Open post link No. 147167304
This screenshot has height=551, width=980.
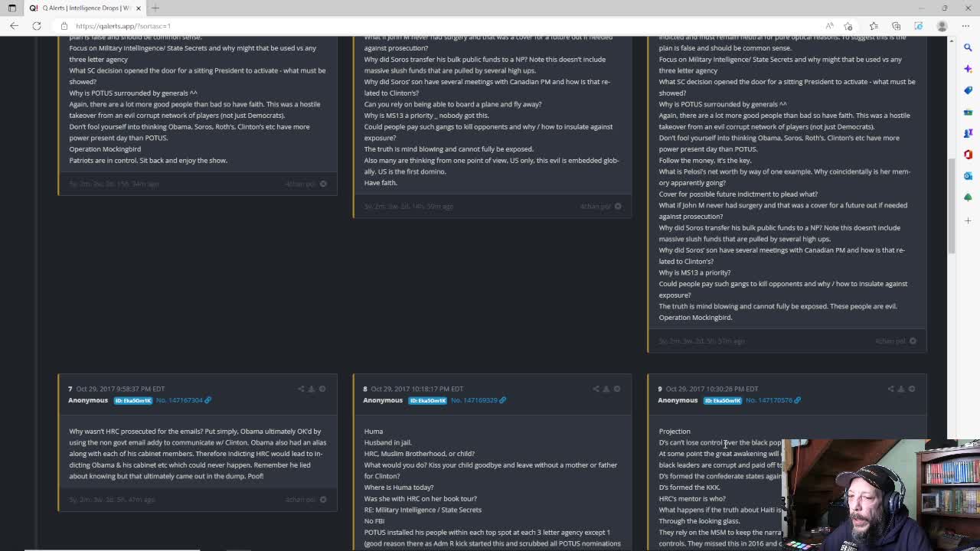(183, 400)
